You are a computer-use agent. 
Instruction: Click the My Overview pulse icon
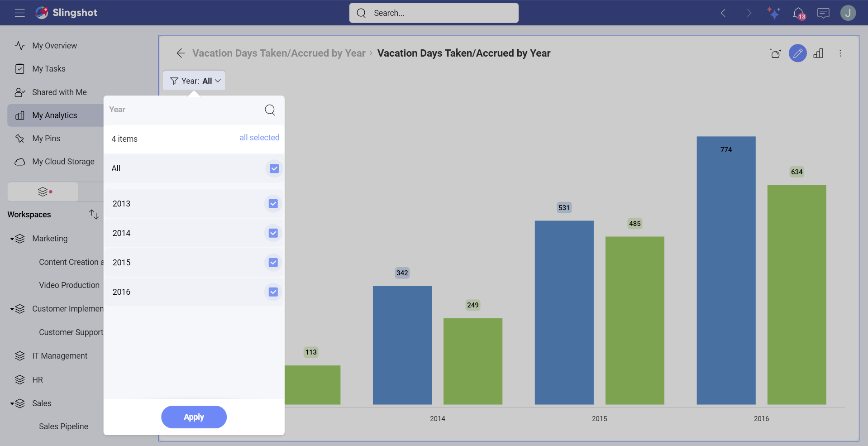pos(20,46)
